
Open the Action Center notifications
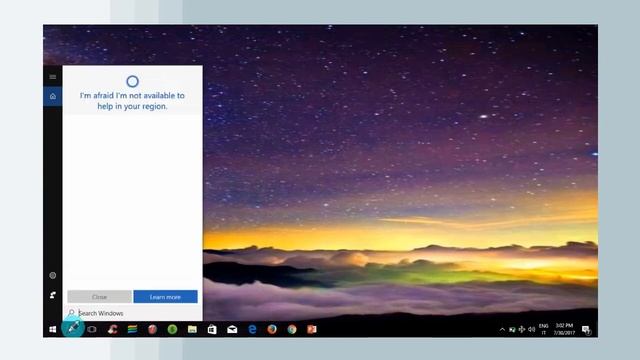586,329
